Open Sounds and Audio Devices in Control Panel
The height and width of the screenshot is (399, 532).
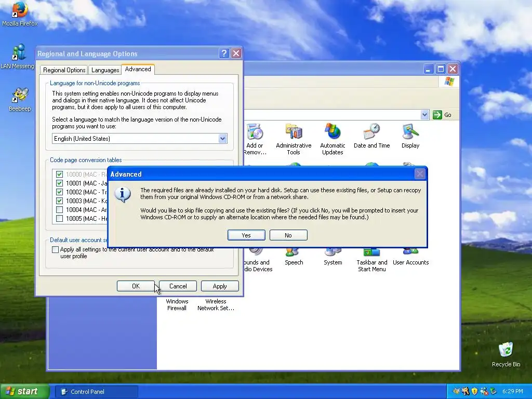coord(258,261)
